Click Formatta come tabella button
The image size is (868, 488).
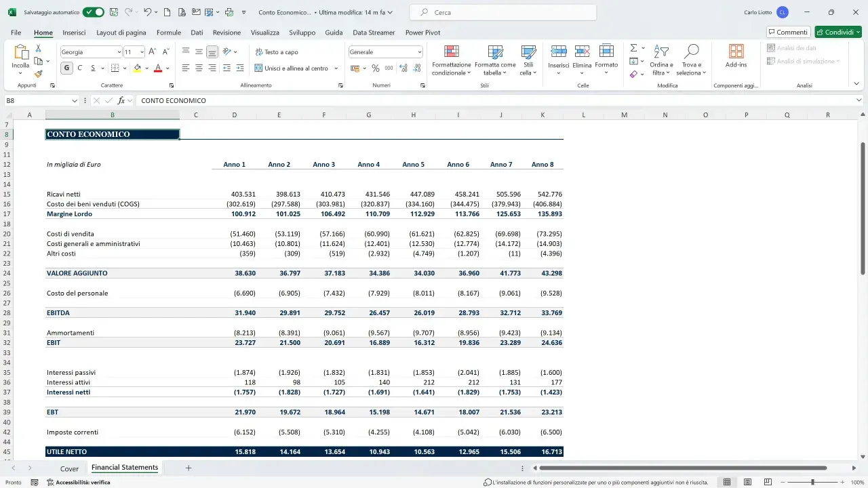(495, 60)
